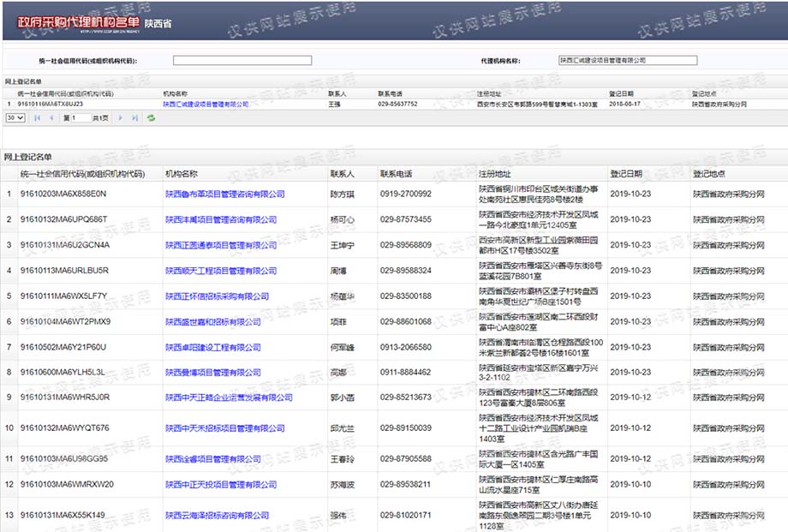Select code cell 91610131MA6X55K149
The image size is (788, 532).
(63, 515)
